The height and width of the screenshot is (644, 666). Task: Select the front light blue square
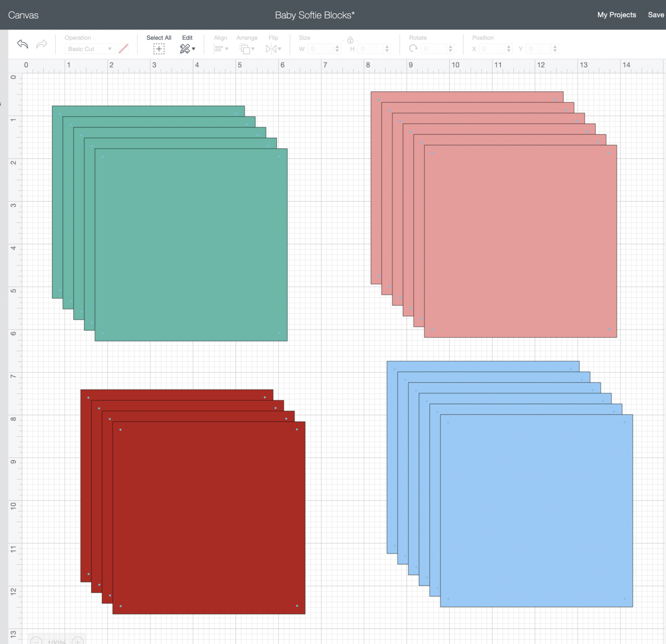536,510
